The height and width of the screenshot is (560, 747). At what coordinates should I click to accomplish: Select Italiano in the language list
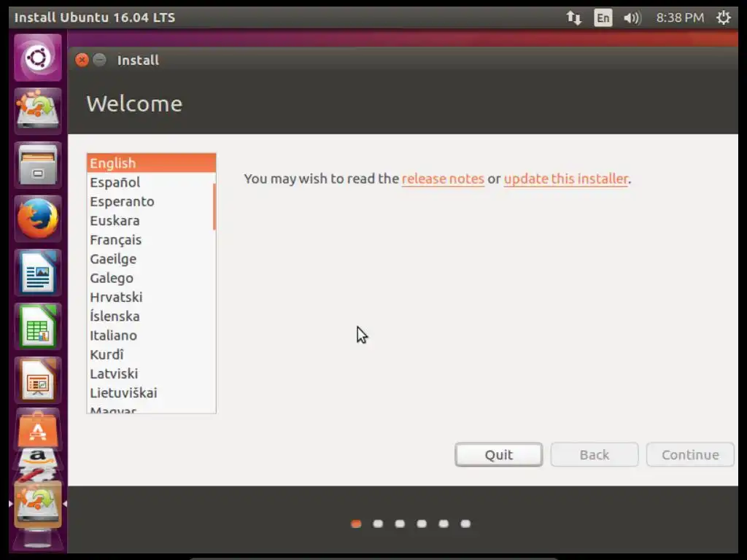pos(150,335)
